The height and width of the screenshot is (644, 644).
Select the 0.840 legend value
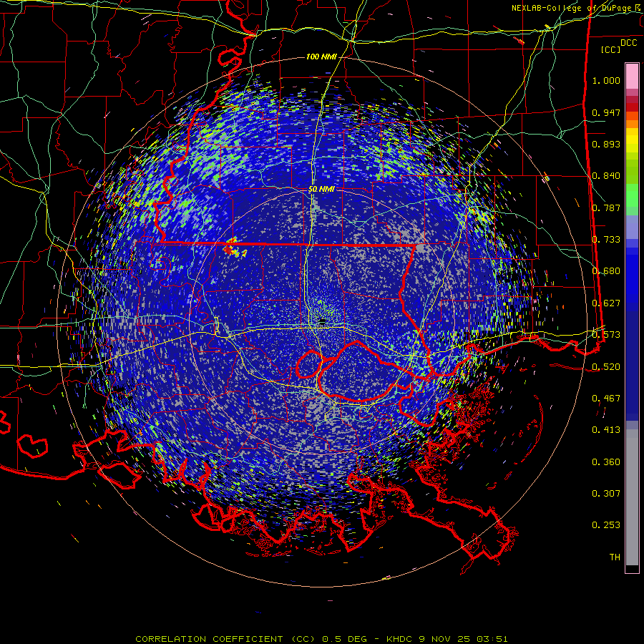tap(606, 176)
